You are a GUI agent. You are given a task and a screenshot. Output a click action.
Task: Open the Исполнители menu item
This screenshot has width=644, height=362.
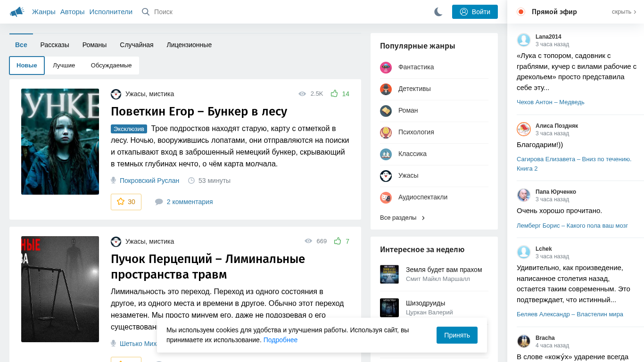point(111,12)
